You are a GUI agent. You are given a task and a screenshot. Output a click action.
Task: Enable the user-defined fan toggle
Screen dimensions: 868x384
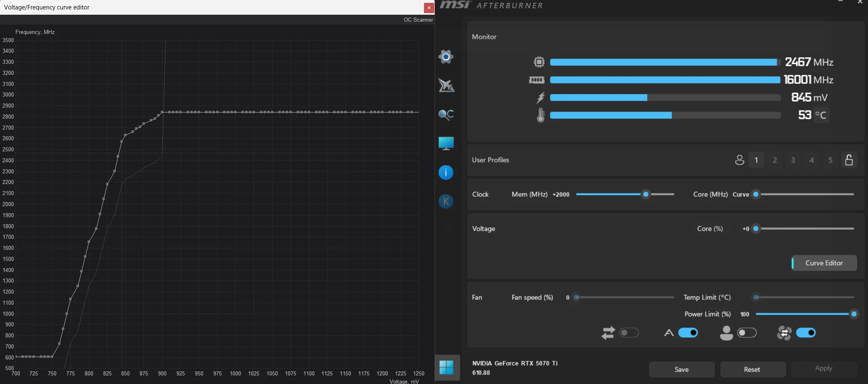click(747, 333)
